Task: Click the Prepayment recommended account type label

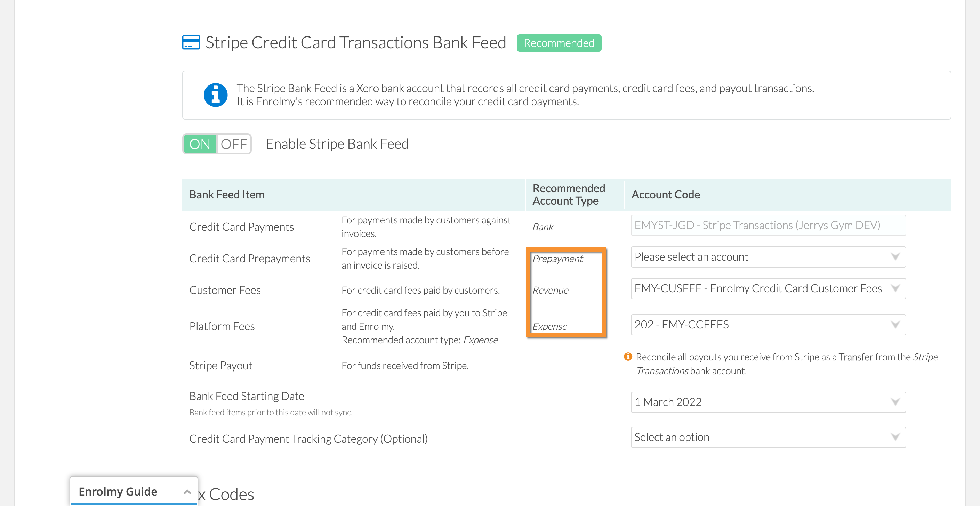Action: [557, 259]
